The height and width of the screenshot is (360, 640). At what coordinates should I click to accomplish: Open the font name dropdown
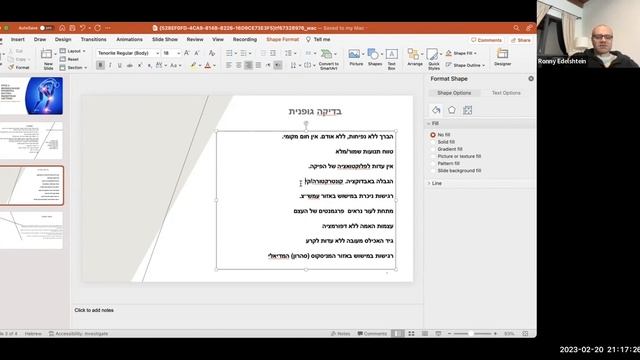click(158, 53)
